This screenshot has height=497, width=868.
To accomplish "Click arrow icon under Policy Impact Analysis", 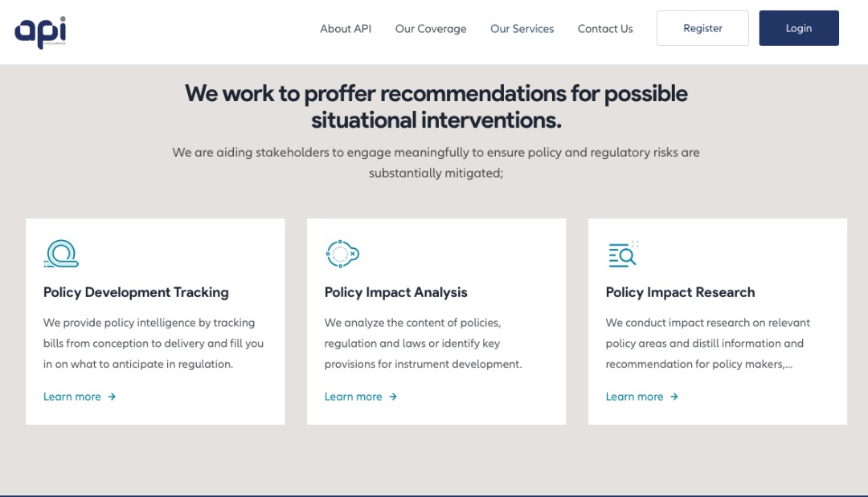I will tap(393, 397).
